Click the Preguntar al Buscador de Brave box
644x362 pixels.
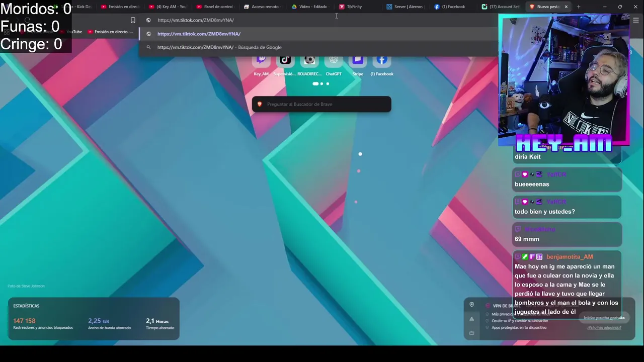321,104
